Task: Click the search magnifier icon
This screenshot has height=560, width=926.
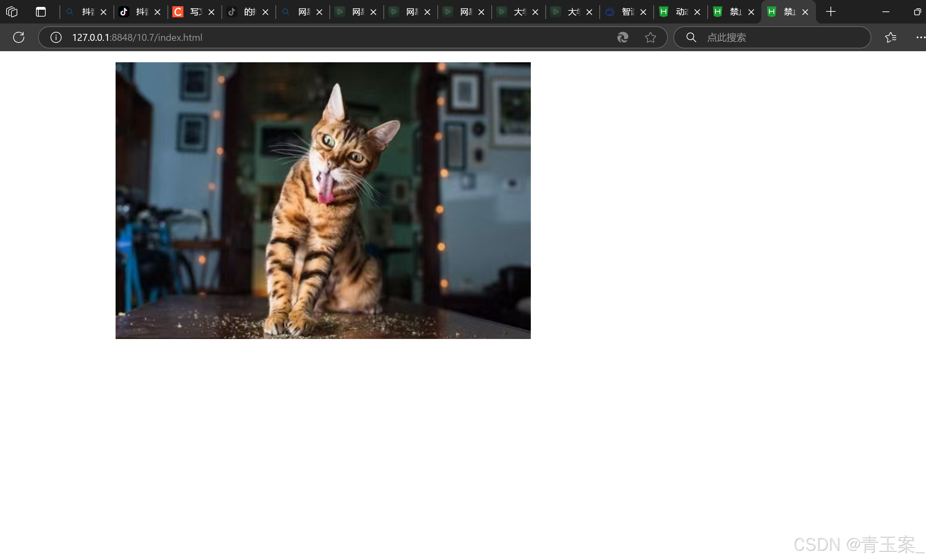Action: pos(691,37)
